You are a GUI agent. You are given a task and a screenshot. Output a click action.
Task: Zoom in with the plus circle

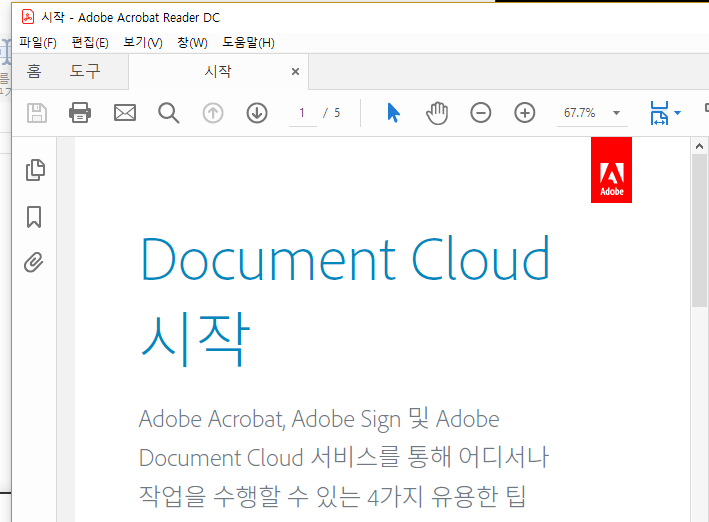(525, 113)
